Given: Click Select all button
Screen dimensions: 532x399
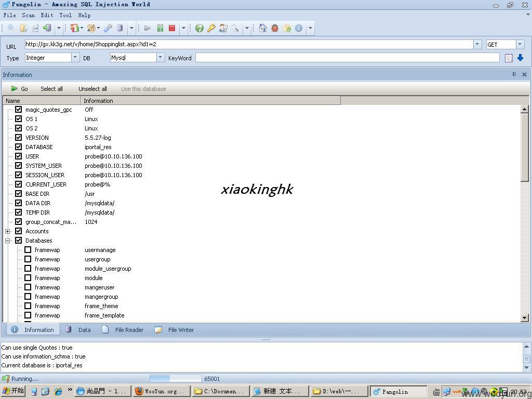Looking at the screenshot, I should [x=51, y=88].
